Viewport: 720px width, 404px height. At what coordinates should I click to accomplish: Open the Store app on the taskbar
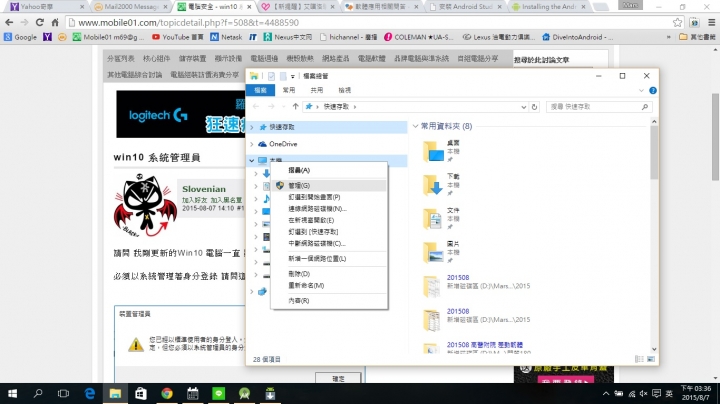coord(141,393)
